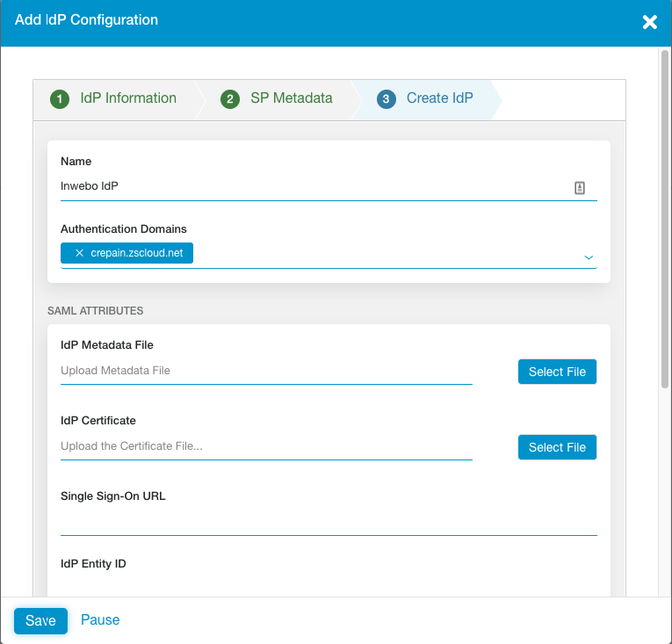Click step 1 green number circle
Viewport: 672px width, 644px height.
[60, 99]
